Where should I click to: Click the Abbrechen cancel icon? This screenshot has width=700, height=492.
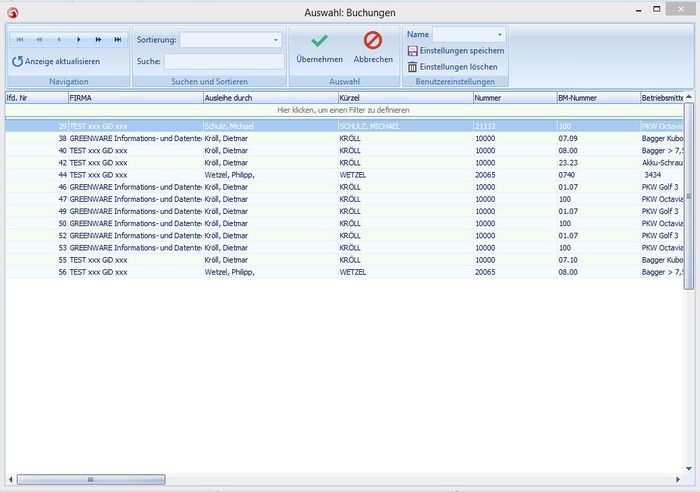373,40
